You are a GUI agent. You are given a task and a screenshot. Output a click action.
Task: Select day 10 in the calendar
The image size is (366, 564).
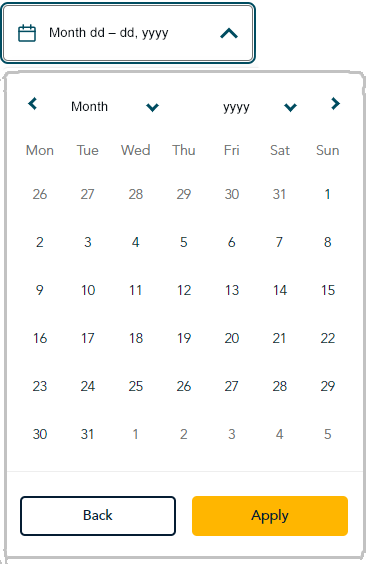point(88,290)
